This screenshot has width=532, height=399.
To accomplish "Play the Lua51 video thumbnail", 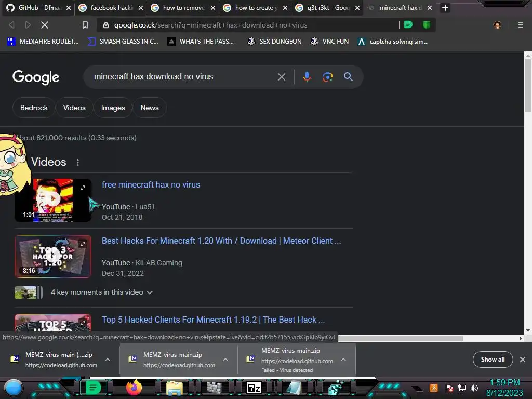I will tap(53, 200).
